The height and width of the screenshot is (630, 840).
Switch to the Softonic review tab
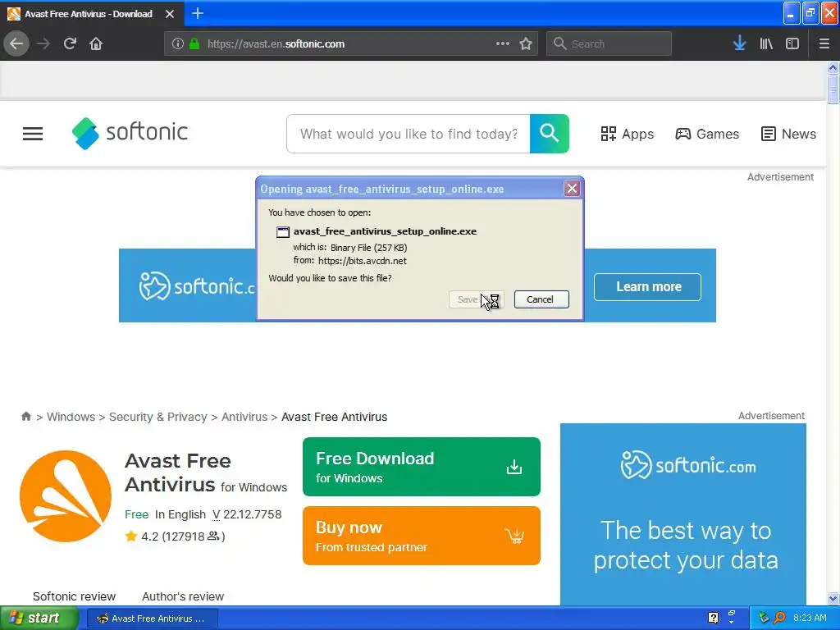(74, 596)
